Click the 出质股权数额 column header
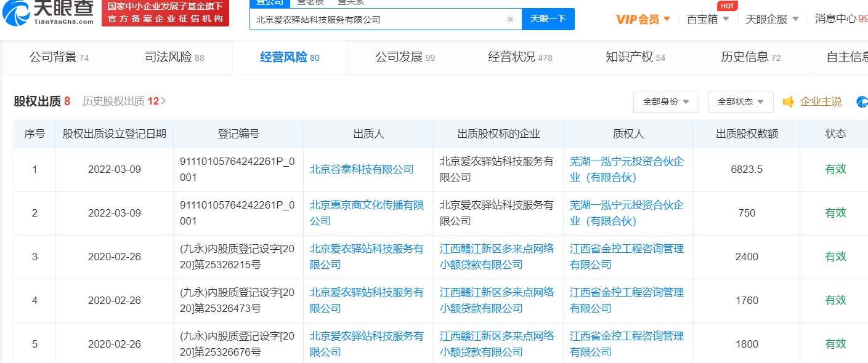This screenshot has width=868, height=363. point(747,134)
